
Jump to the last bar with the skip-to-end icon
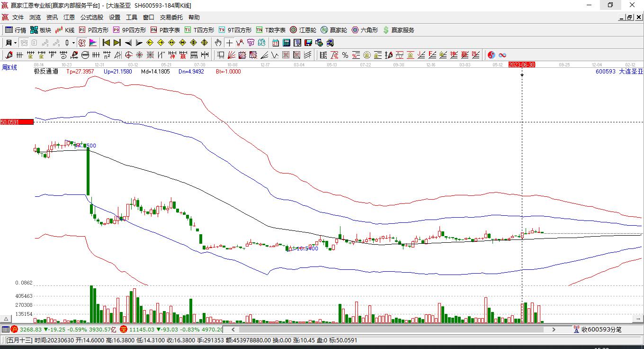pyautogui.click(x=117, y=43)
